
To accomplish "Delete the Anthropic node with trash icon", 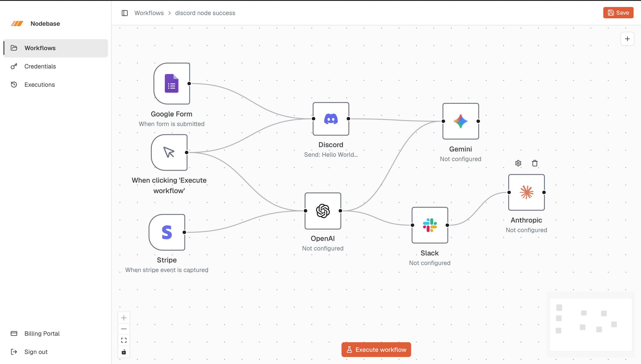I will 535,163.
